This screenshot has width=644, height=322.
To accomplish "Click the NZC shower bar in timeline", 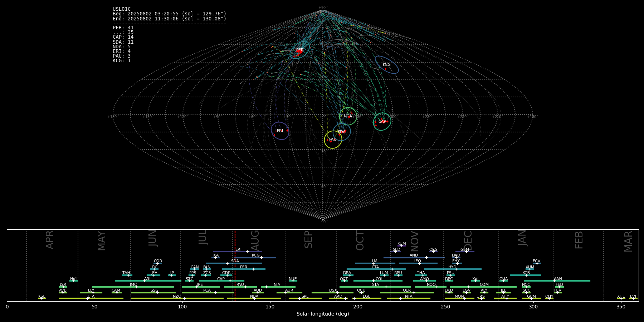I will [x=177, y=298].
